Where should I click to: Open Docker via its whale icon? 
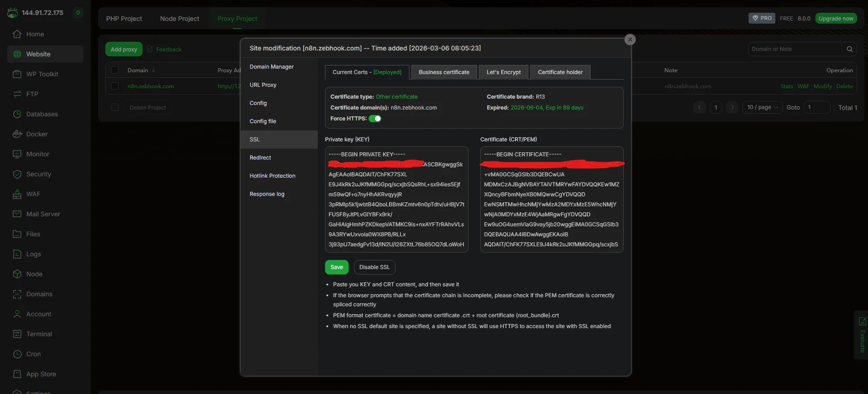coord(17,134)
